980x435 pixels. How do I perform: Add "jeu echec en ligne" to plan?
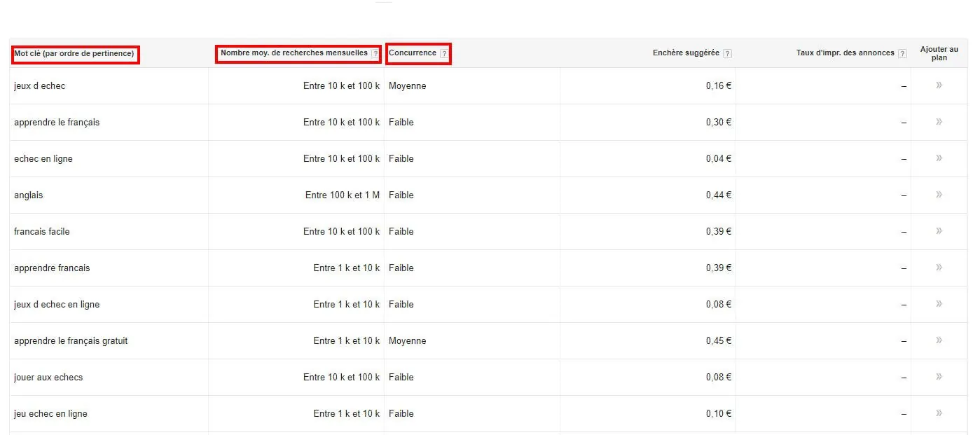click(939, 413)
